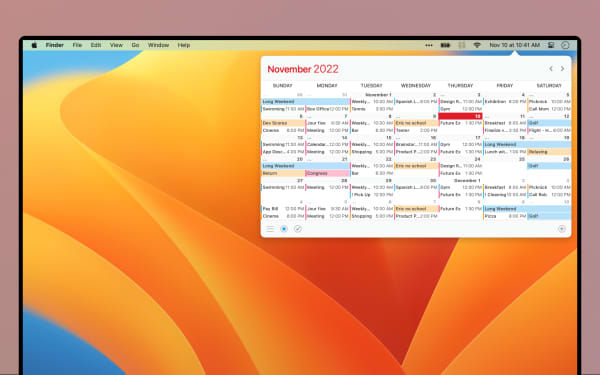Open Eric no school event on November 9
600x375 pixels.
click(x=416, y=123)
